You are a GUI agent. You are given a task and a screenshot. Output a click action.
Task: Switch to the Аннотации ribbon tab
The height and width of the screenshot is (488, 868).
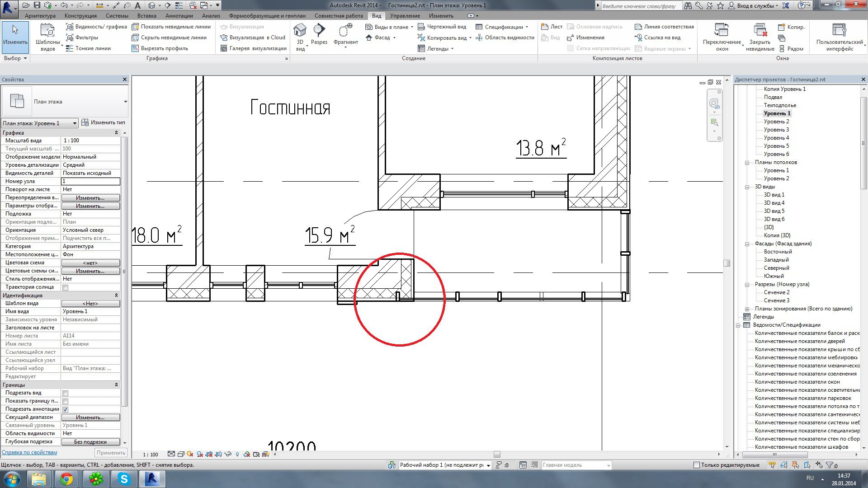(x=179, y=16)
